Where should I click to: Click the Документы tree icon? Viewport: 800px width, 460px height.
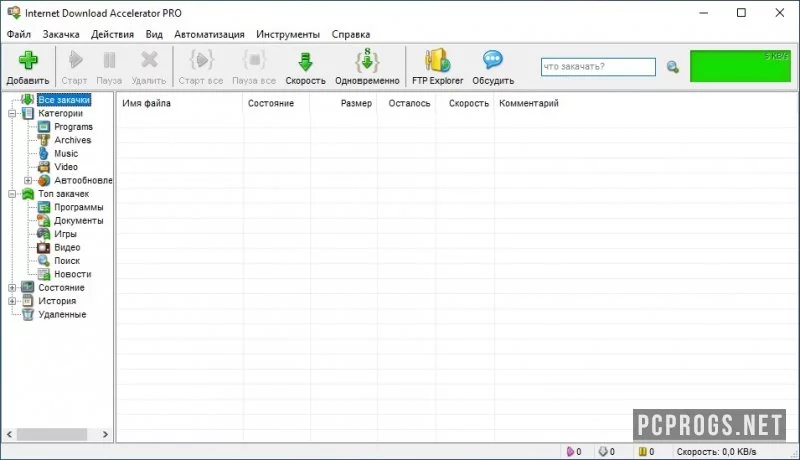44,220
